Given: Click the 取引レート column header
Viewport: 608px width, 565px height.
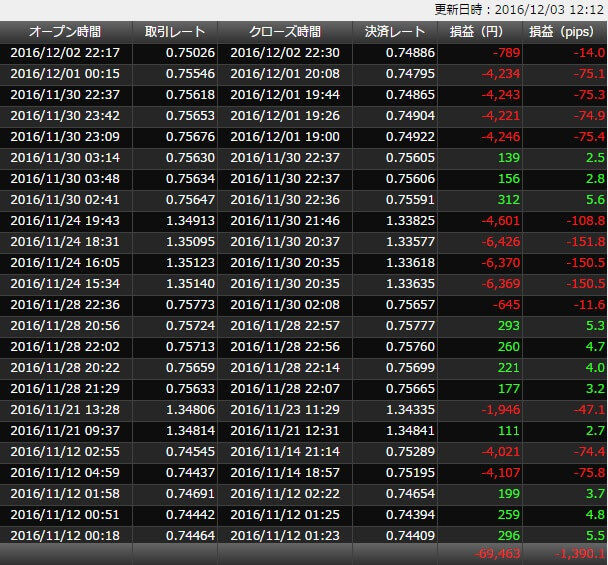Looking at the screenshot, I should point(175,32).
